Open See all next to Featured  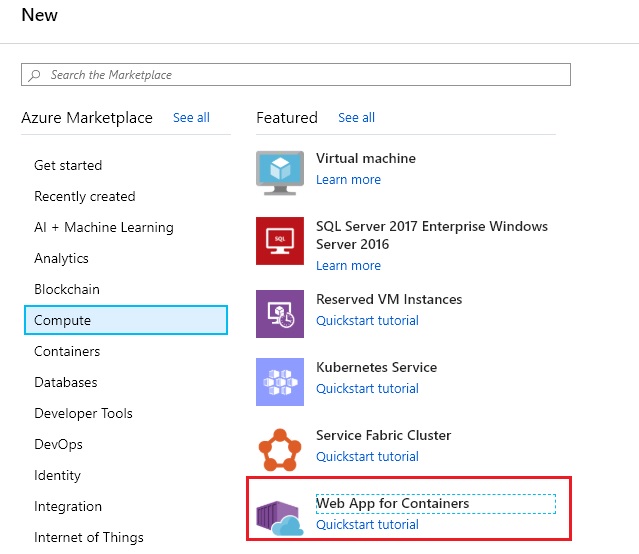356,118
